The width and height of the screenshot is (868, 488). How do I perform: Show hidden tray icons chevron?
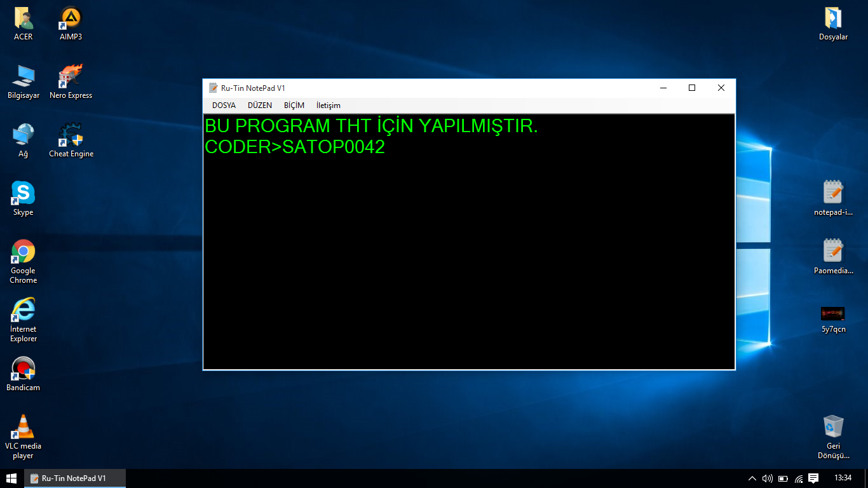coord(752,478)
